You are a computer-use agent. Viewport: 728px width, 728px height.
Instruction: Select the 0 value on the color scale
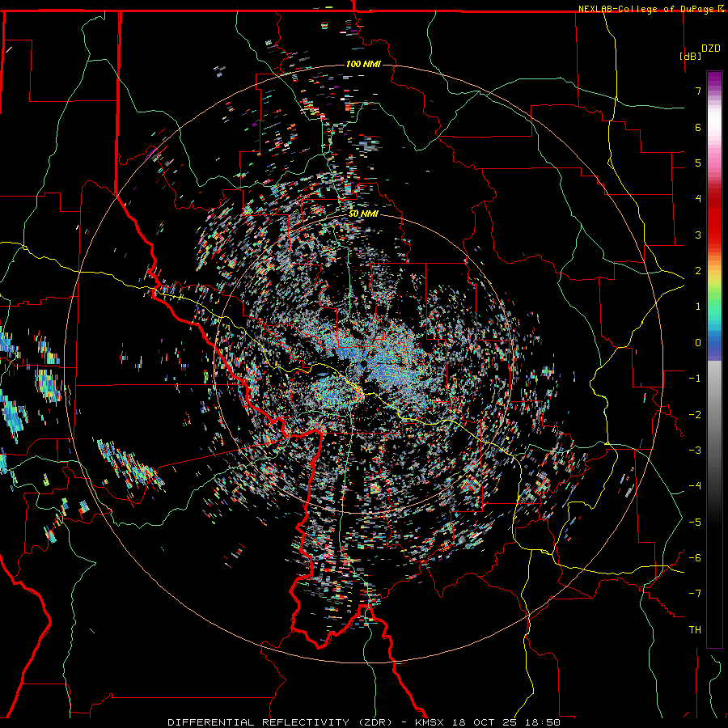click(698, 343)
